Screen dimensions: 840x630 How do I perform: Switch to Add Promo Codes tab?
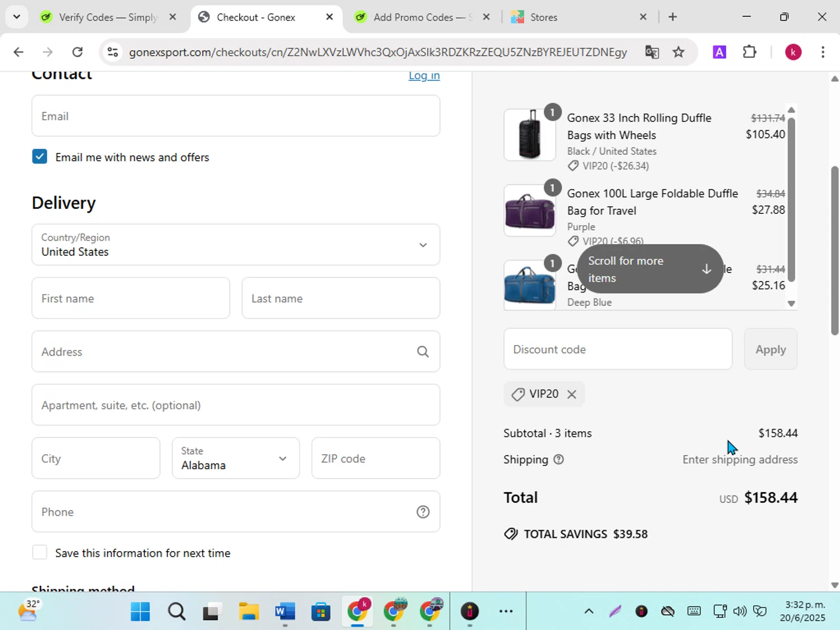click(x=423, y=17)
